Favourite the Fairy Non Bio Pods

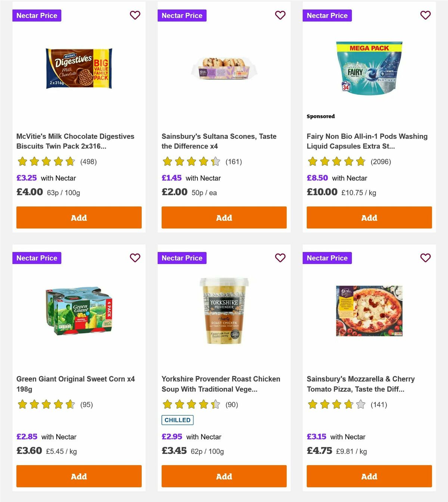425,15
